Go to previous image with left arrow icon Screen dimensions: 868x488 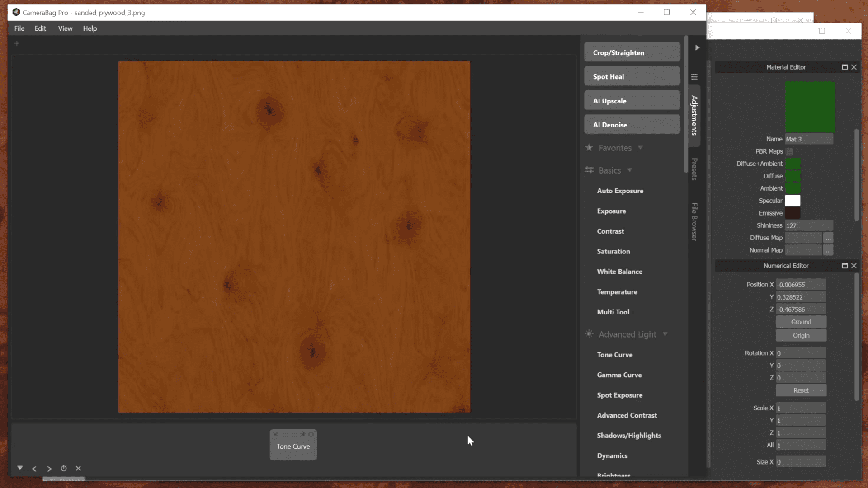34,469
